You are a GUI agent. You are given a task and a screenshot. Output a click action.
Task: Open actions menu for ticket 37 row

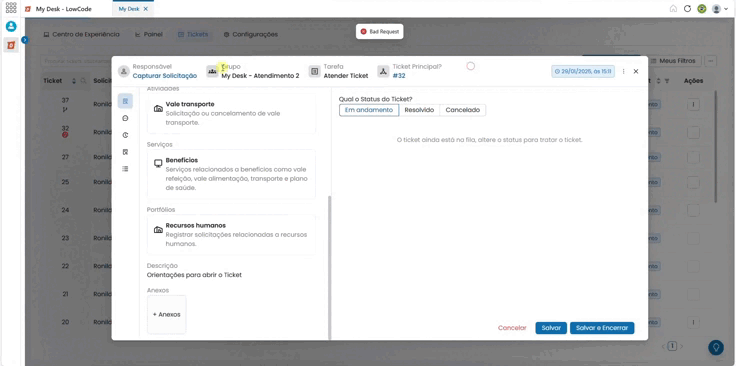point(693,104)
